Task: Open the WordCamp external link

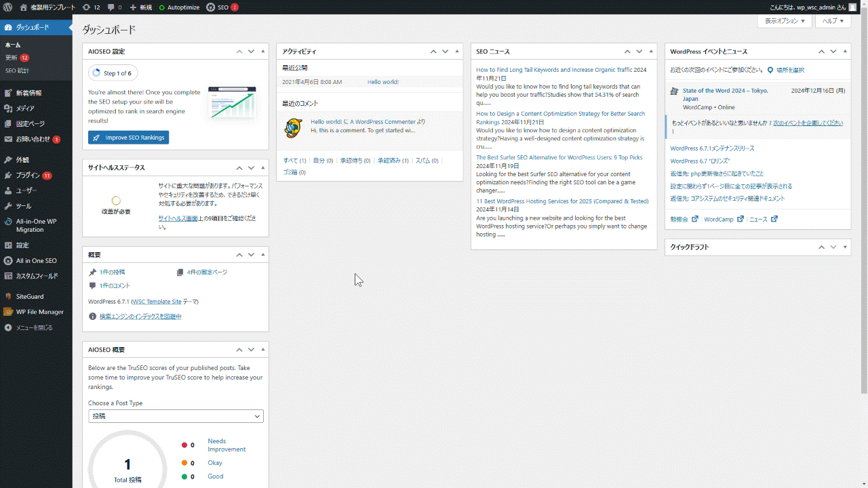Action: point(724,219)
